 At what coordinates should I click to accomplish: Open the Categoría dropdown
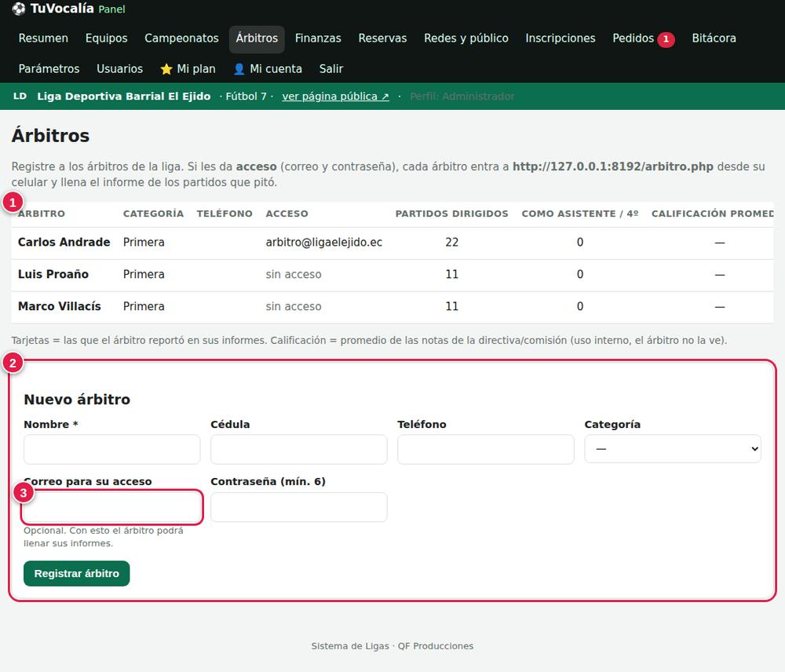tap(673, 449)
